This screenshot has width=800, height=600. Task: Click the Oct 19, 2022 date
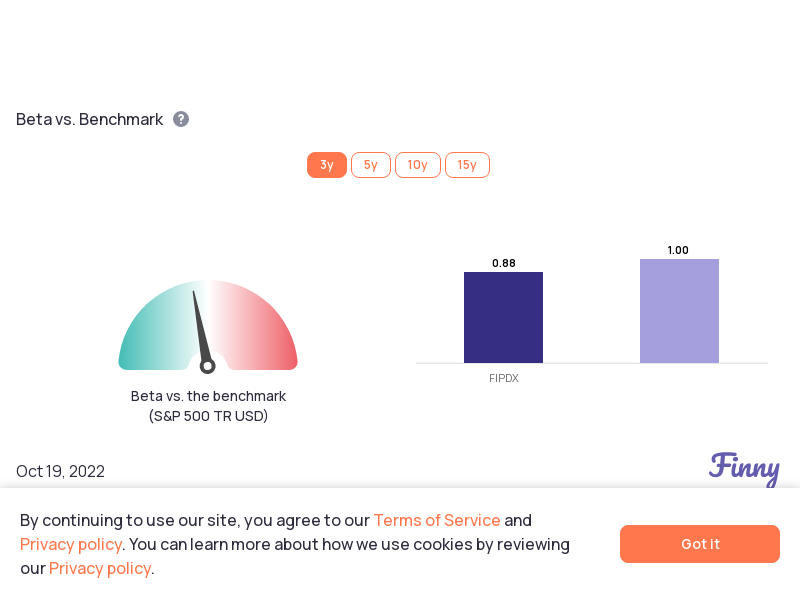pos(60,471)
